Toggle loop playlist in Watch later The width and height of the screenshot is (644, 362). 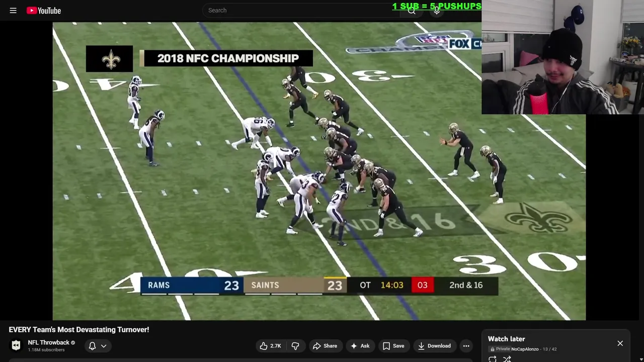pos(493,359)
